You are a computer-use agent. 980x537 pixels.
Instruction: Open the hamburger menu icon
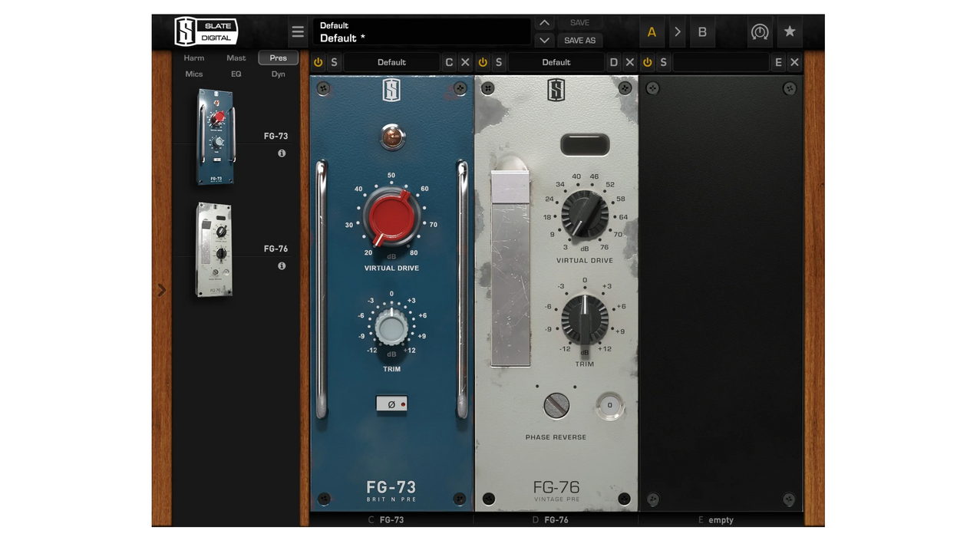298,32
